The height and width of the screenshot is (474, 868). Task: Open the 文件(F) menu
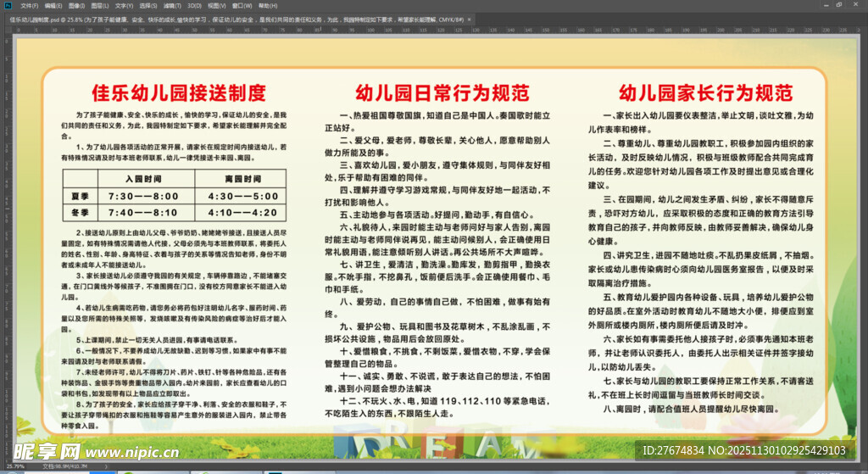pos(30,6)
